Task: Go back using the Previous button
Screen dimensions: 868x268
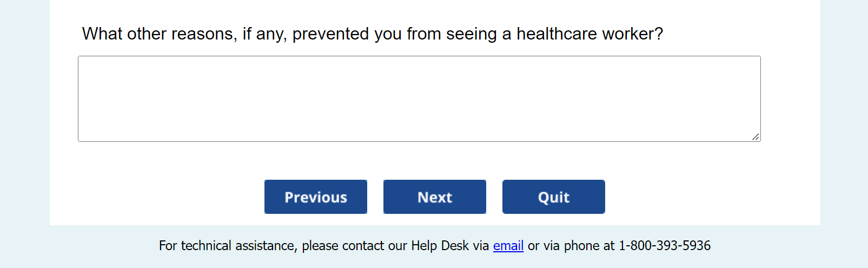Action: 315,197
